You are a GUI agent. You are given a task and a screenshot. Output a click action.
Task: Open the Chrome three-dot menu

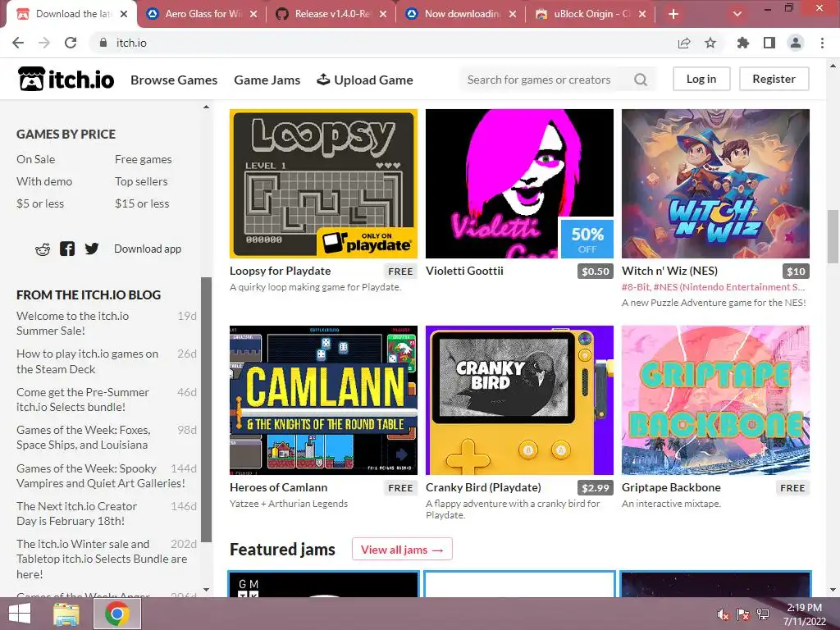[822, 43]
